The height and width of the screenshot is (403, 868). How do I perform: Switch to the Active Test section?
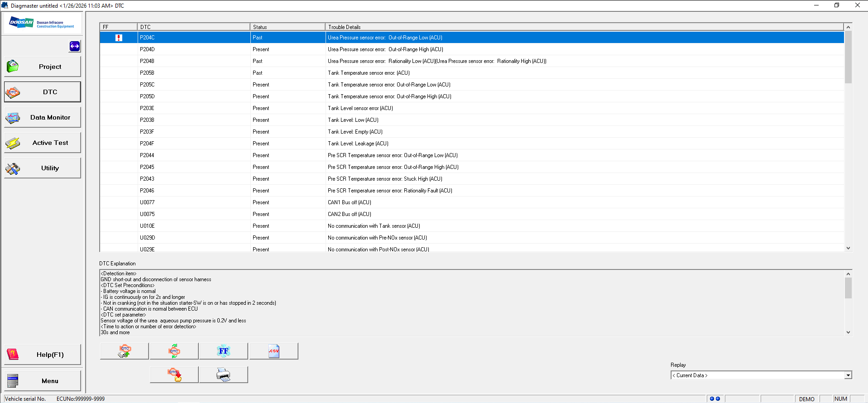[x=43, y=143]
